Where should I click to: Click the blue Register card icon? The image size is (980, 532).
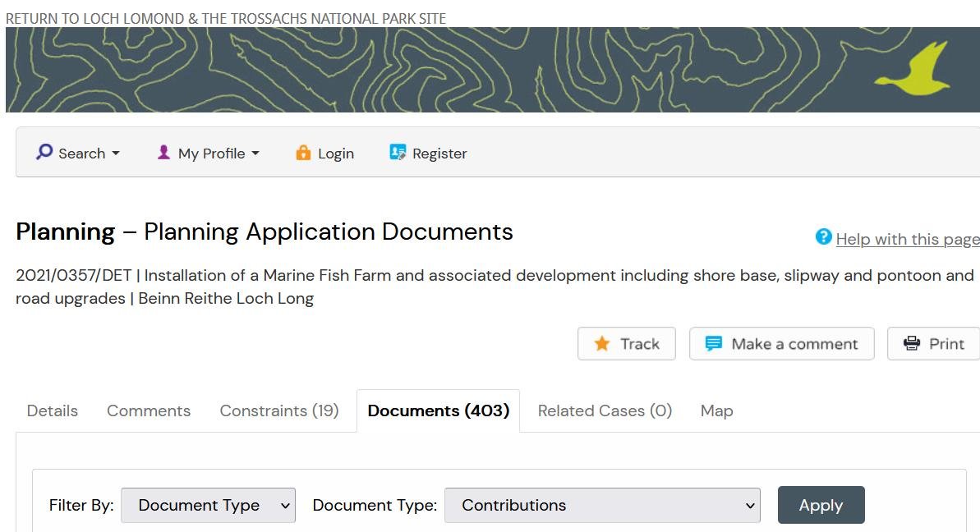point(398,153)
